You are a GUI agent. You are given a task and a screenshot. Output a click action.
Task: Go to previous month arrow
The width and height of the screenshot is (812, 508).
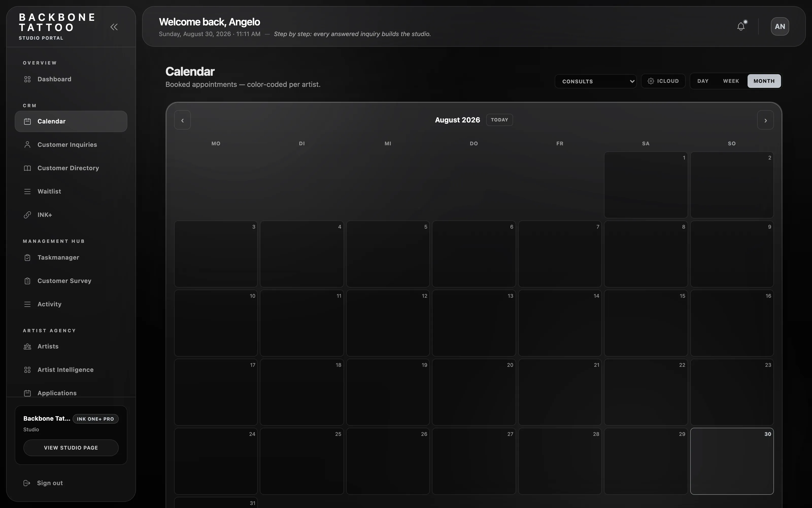tap(182, 120)
